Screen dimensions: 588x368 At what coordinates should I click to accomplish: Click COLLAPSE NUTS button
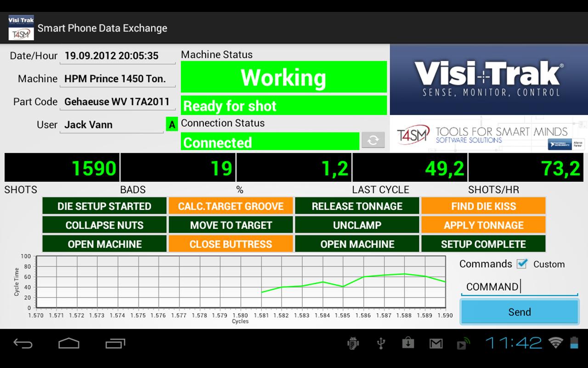pyautogui.click(x=104, y=225)
